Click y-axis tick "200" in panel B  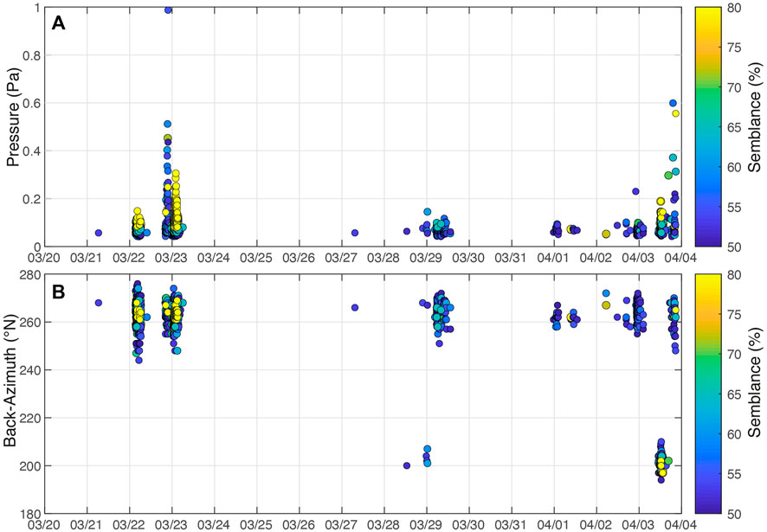29,466
